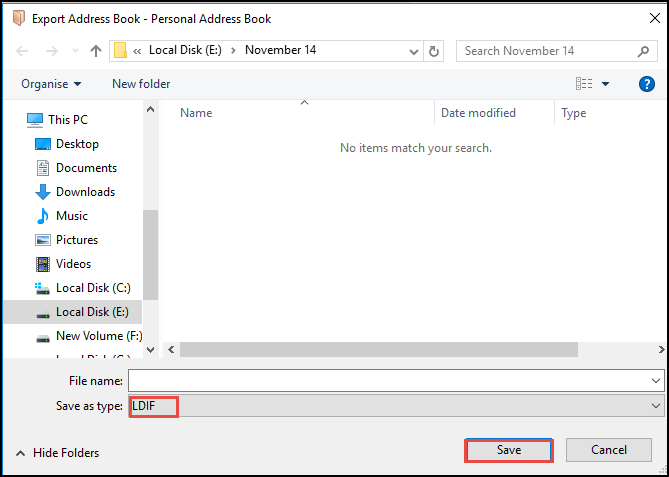Viewport: 669px width, 477px height.
Task: Close the Export Address Book dialog
Action: (654, 19)
